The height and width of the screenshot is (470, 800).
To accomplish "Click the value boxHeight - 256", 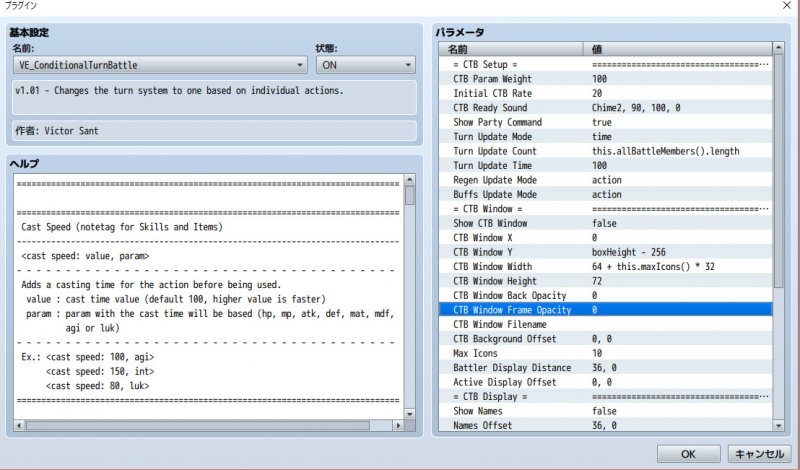I will (629, 252).
